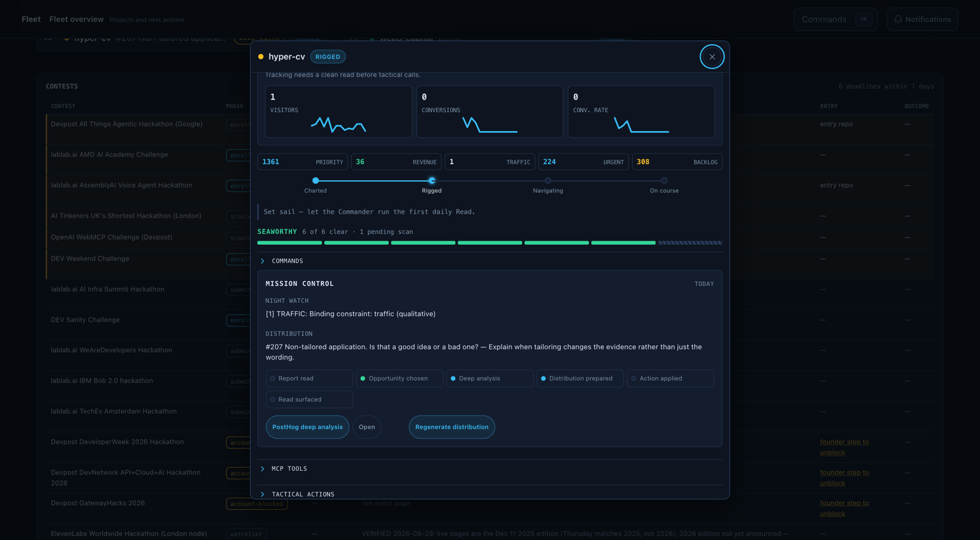Image resolution: width=980 pixels, height=540 pixels.
Task: Click the notifications bell icon
Action: coord(898,20)
